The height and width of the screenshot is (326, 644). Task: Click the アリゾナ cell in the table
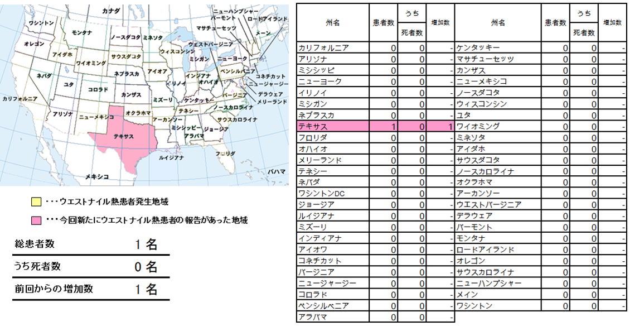point(333,59)
